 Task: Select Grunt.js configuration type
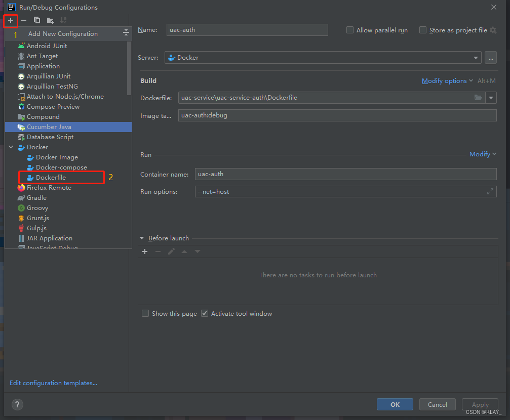[68, 218]
